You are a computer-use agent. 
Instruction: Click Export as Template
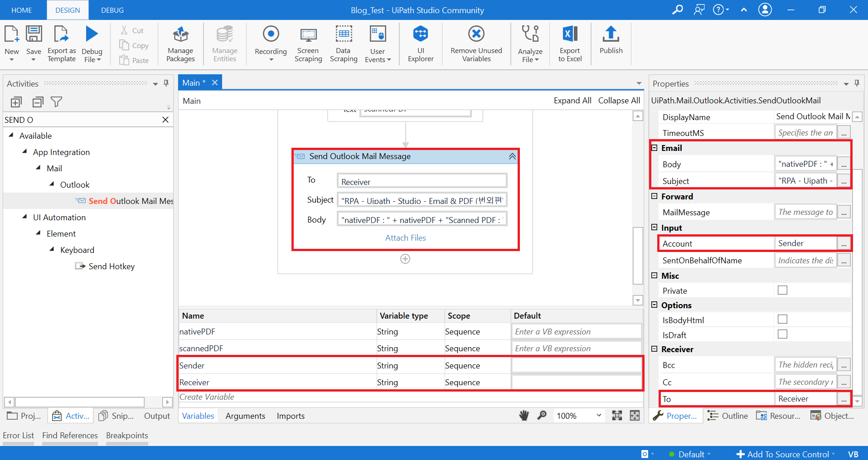point(62,44)
